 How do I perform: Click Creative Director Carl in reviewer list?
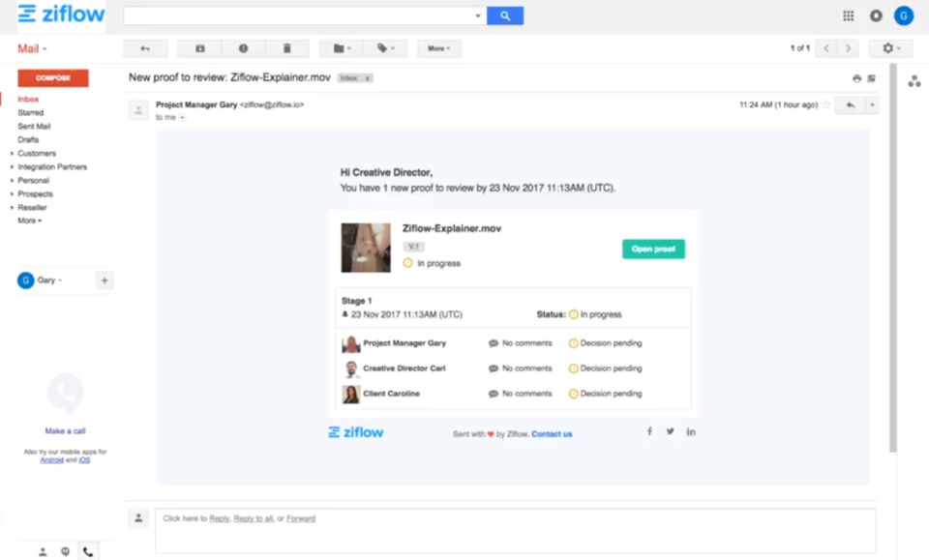405,368
